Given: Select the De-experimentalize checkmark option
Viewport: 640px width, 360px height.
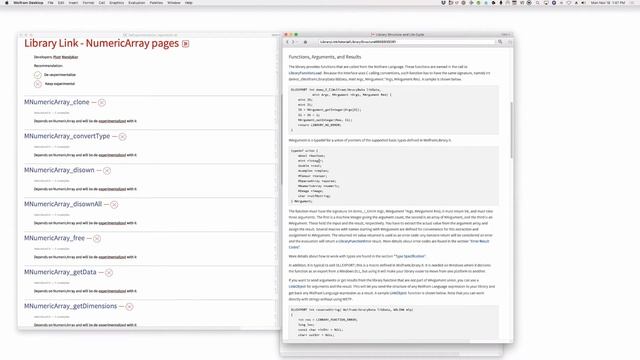Looking at the screenshot, I should [x=38, y=75].
